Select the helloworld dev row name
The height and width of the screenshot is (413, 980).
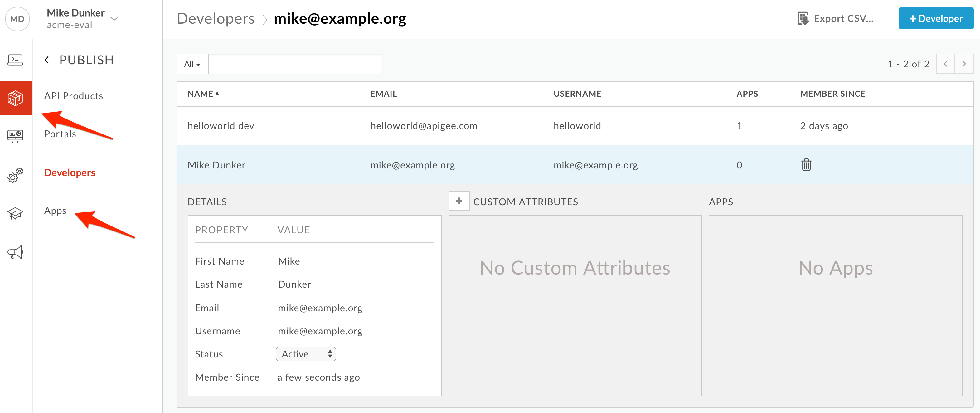pyautogui.click(x=221, y=126)
